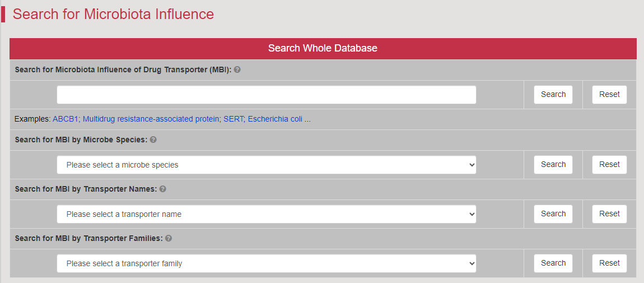Click help icon beside Transporter Families label
Viewport: 644px width, 283px height.
tap(169, 238)
